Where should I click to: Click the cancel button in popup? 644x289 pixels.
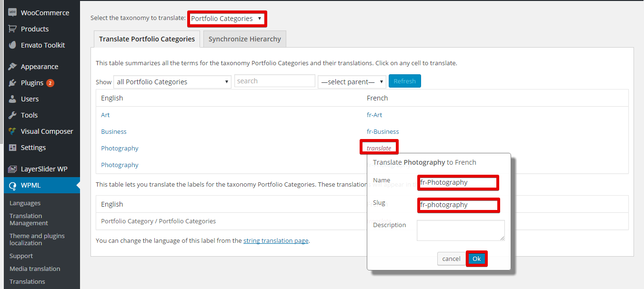tap(451, 259)
